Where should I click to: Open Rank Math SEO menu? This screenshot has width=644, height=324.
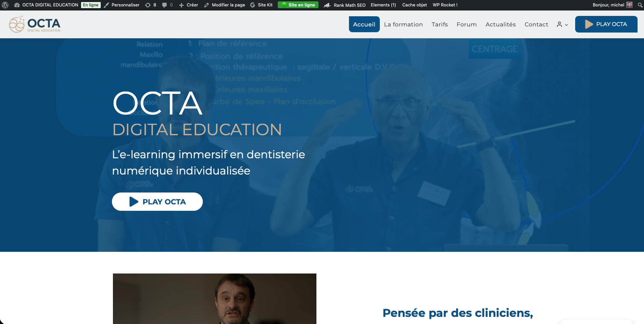[x=345, y=5]
